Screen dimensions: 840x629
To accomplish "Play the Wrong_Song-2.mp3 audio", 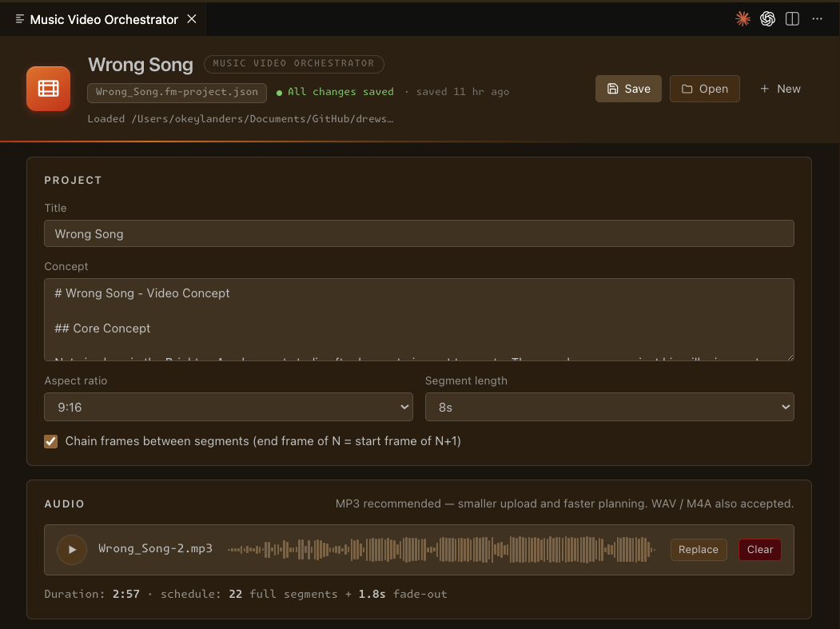I will pos(72,550).
